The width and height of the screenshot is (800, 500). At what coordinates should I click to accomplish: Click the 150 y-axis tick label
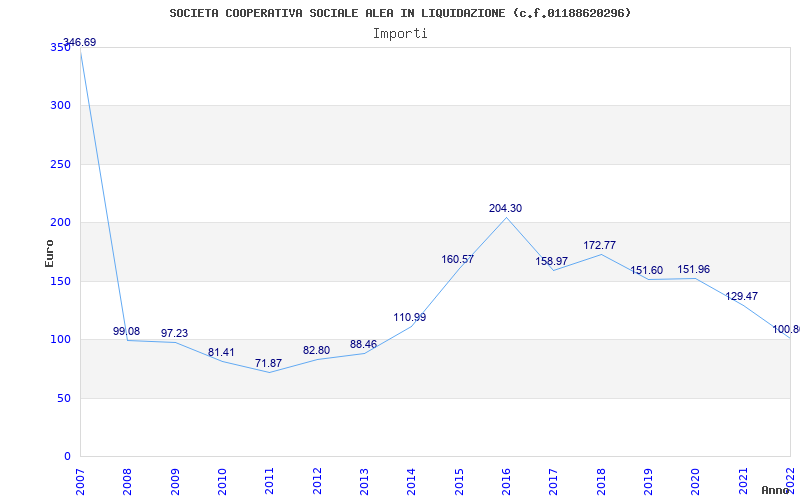(60, 281)
